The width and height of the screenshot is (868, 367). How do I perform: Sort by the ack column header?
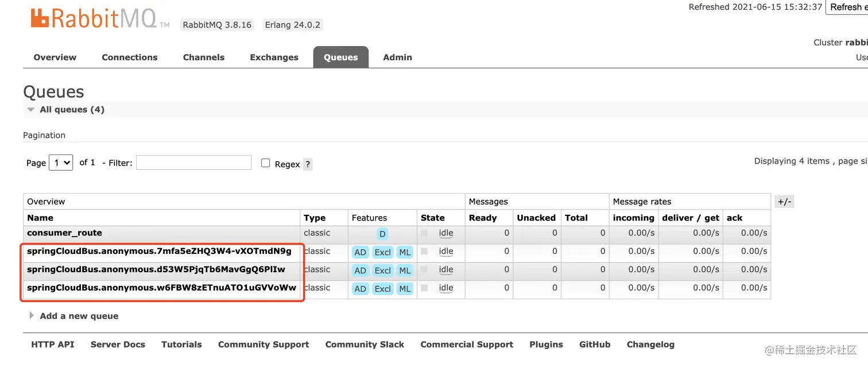click(735, 218)
